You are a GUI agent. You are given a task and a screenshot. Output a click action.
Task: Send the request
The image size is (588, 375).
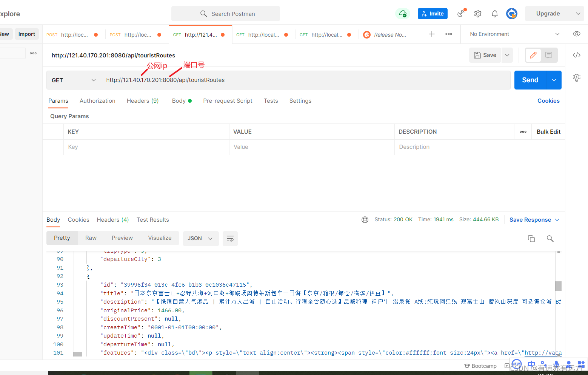530,80
